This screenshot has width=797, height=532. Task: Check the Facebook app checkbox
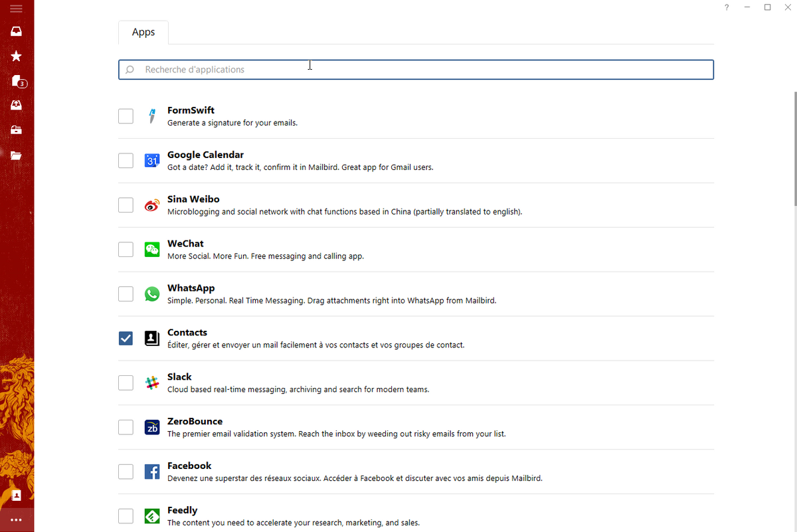pos(126,472)
